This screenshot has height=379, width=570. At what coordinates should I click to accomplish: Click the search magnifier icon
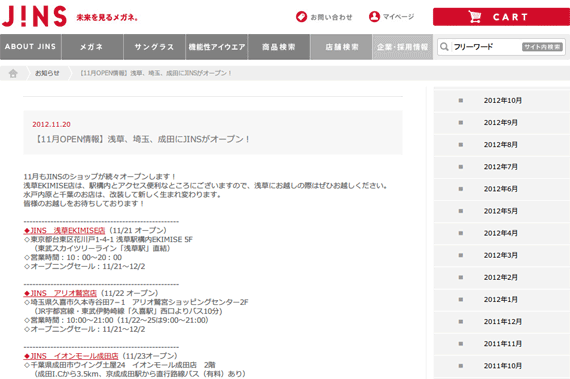coord(444,47)
